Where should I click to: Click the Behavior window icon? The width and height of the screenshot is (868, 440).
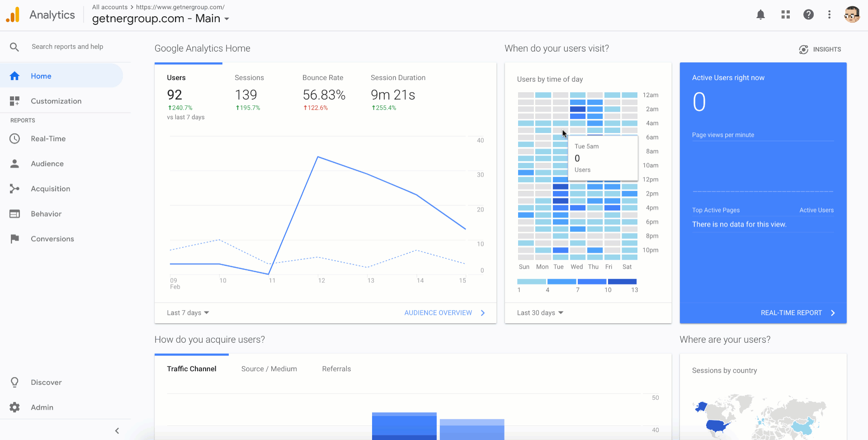pos(14,214)
